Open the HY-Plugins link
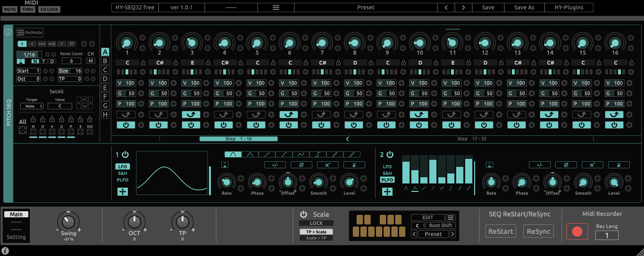Screen dimensions: 644x256 (x=569, y=8)
